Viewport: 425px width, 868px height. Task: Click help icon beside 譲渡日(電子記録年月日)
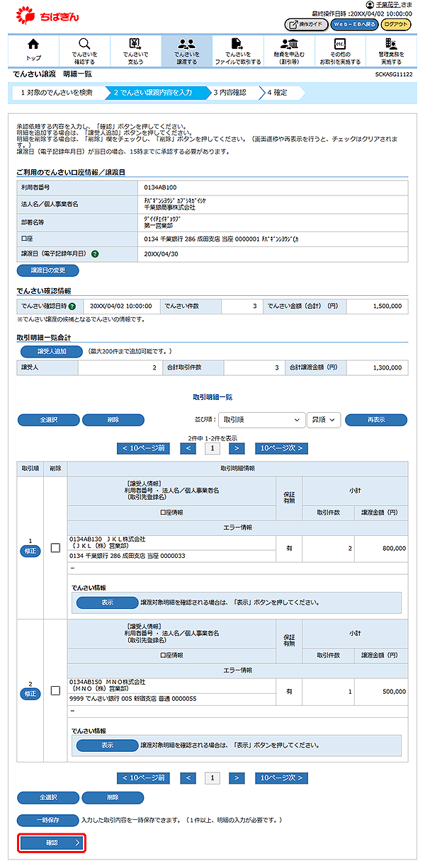click(x=95, y=254)
